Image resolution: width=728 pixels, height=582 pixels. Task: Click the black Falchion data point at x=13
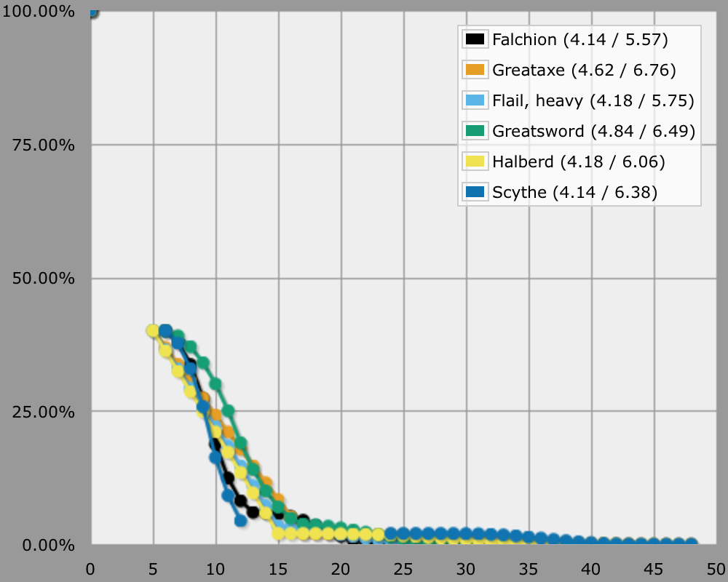pos(253,512)
